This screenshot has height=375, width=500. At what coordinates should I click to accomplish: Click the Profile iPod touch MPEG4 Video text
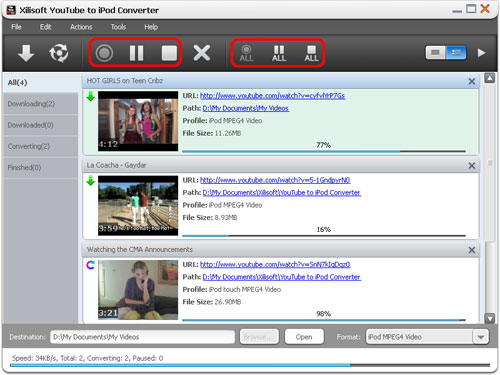232,289
